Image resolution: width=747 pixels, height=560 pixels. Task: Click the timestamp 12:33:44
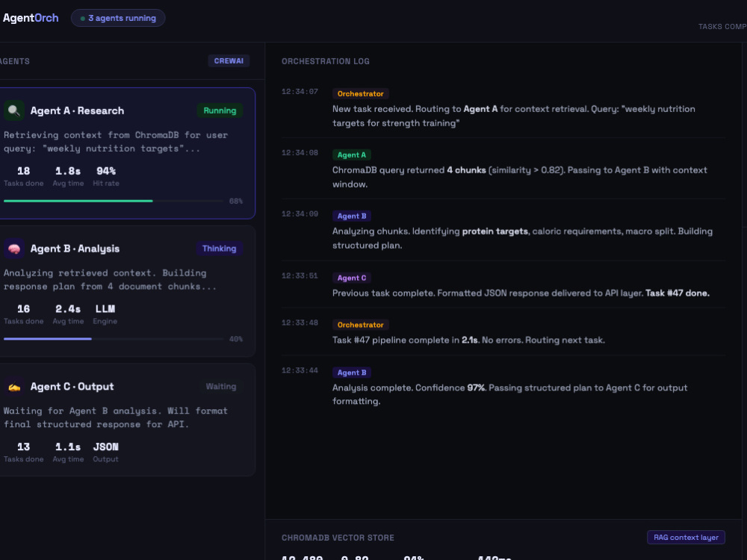(300, 370)
